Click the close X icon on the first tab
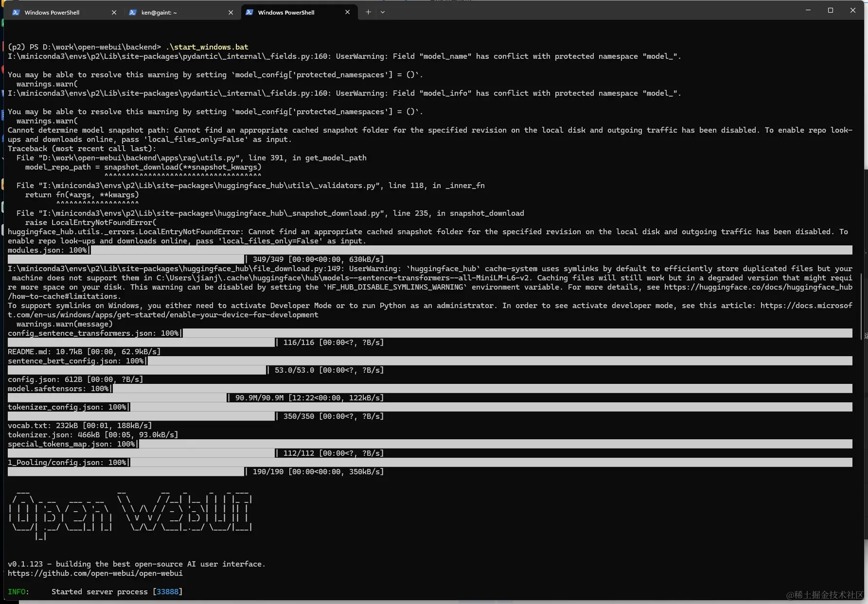 tap(114, 12)
